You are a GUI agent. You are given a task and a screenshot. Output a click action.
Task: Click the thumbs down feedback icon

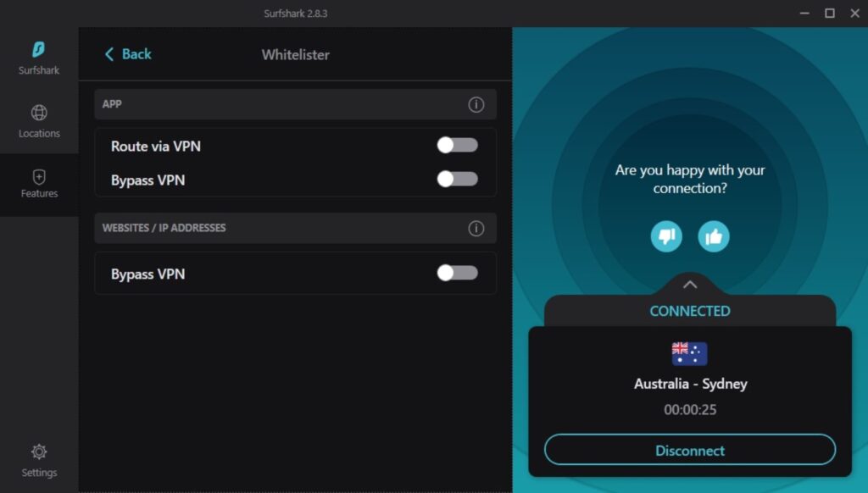[x=666, y=236]
